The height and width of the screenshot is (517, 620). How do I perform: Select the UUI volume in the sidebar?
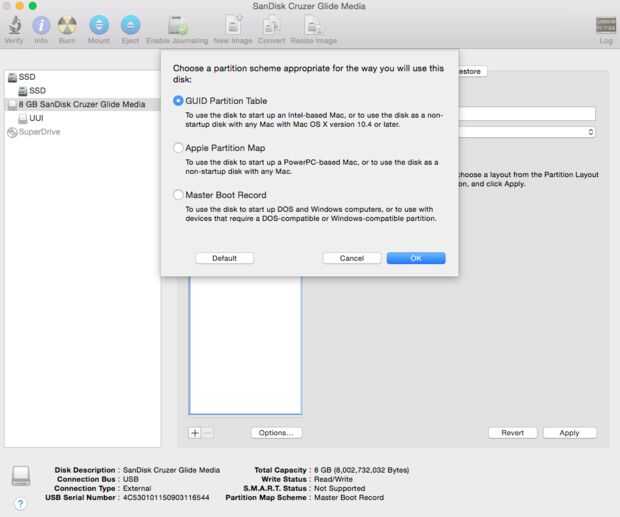[82, 118]
